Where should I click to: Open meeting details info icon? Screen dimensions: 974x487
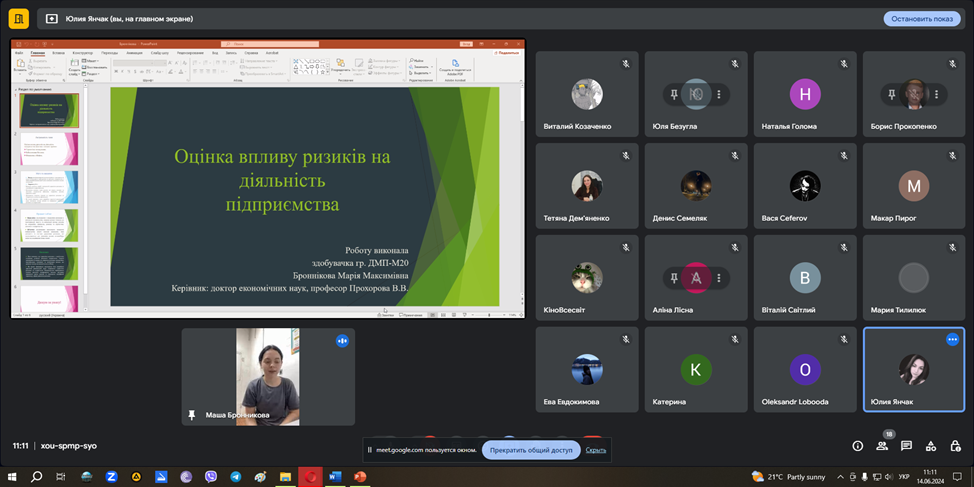click(x=858, y=445)
